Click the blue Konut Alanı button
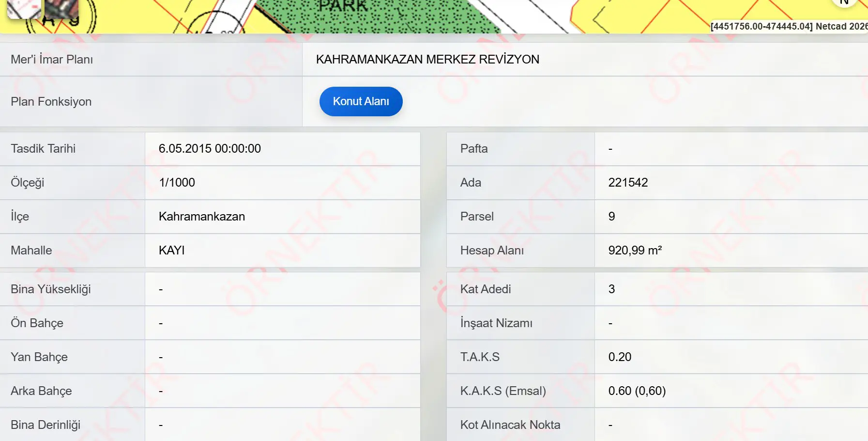 coord(361,101)
